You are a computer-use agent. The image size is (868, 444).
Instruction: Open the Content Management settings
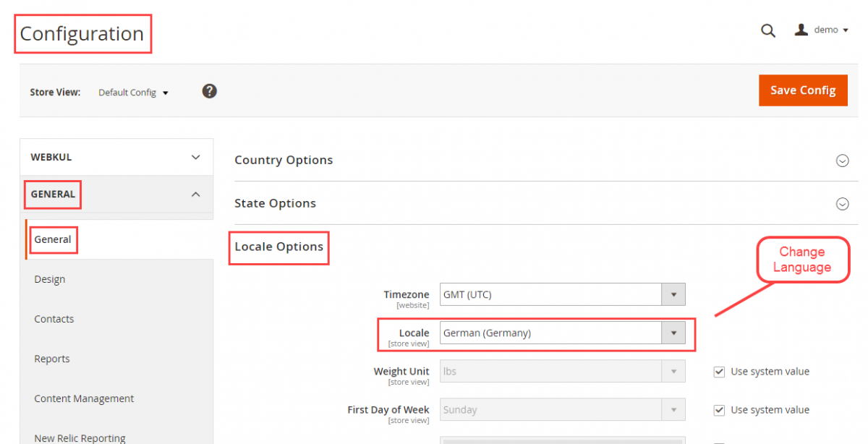click(x=83, y=398)
